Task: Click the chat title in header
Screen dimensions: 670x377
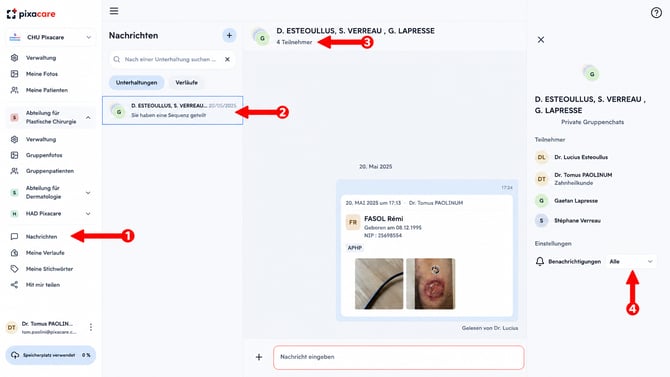Action: coord(355,31)
